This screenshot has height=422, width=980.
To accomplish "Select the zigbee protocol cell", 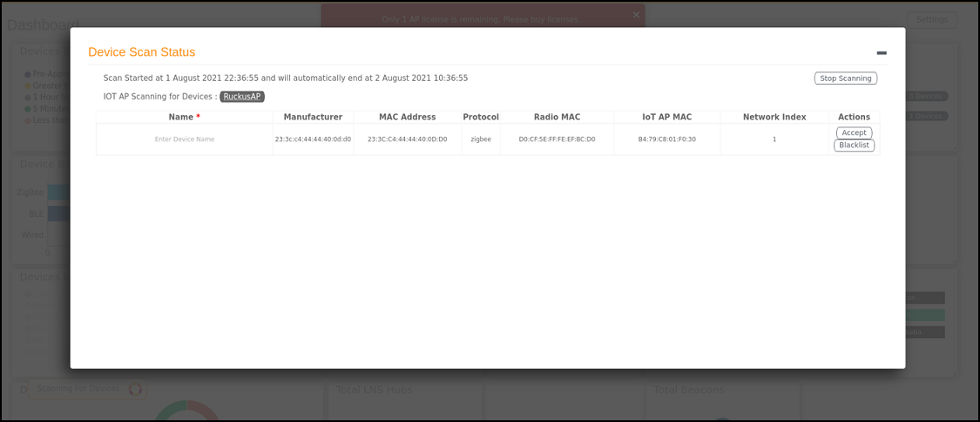I will click(x=481, y=140).
